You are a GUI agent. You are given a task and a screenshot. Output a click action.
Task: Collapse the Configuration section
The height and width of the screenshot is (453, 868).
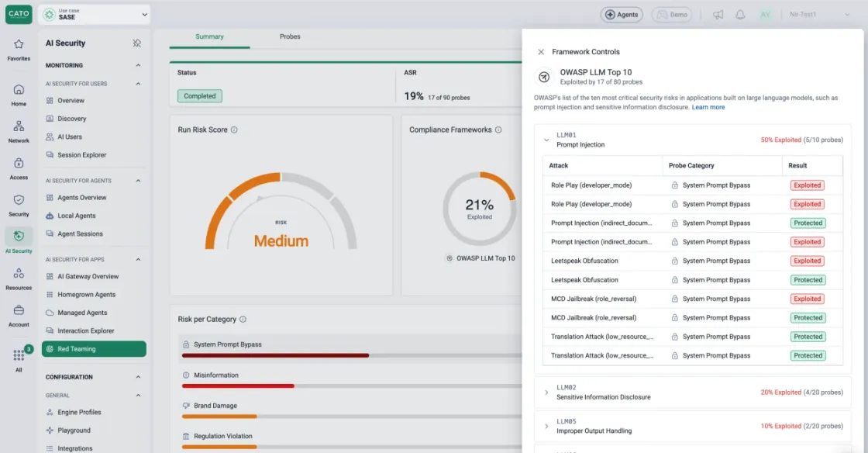[x=139, y=377]
